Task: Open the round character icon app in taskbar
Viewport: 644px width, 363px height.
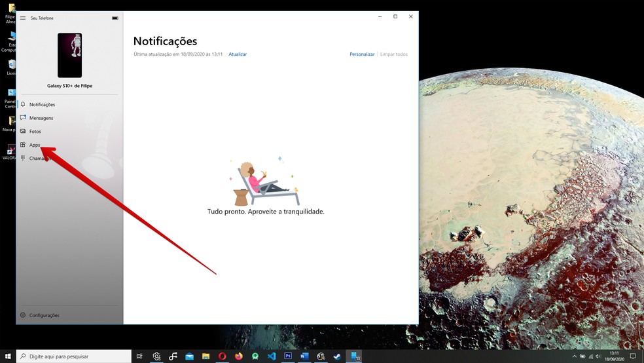Action: (321, 356)
